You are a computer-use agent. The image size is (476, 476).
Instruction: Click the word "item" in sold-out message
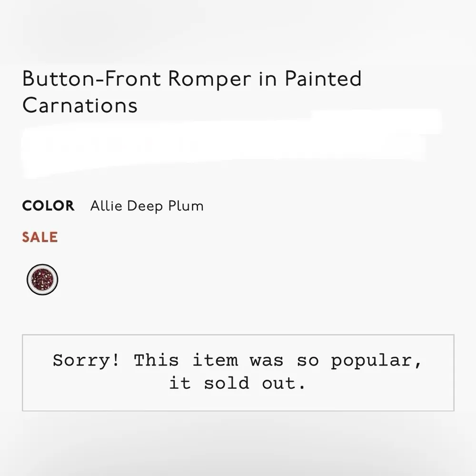pos(215,360)
